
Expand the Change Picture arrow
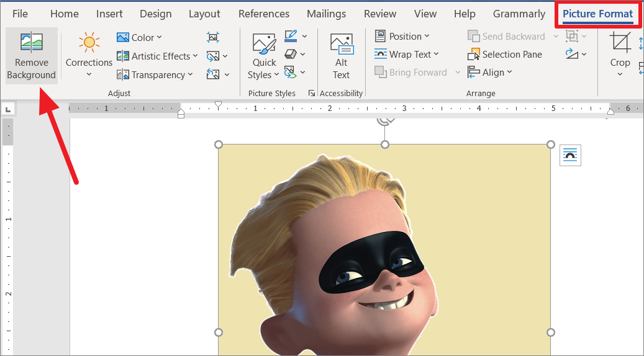(x=225, y=56)
